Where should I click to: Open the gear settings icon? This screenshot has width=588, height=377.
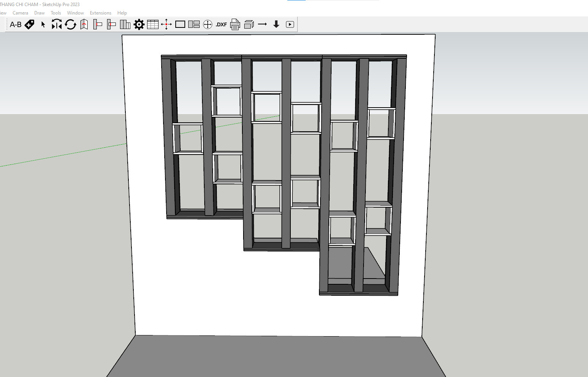coord(139,24)
